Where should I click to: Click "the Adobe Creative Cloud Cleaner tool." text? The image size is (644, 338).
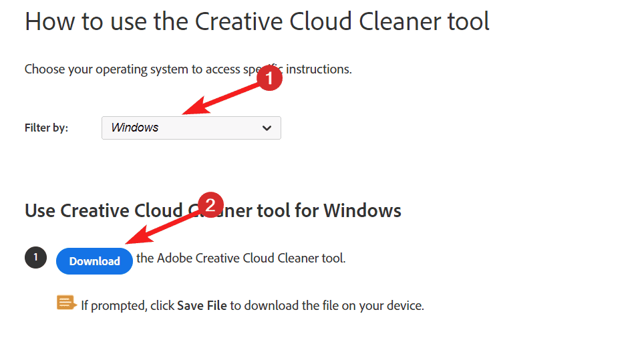pyautogui.click(x=240, y=258)
